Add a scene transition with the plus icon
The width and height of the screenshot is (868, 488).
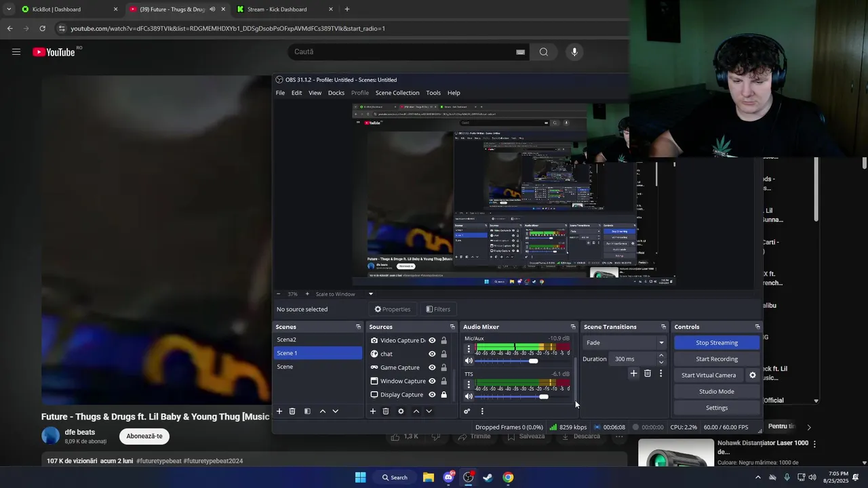tap(633, 373)
